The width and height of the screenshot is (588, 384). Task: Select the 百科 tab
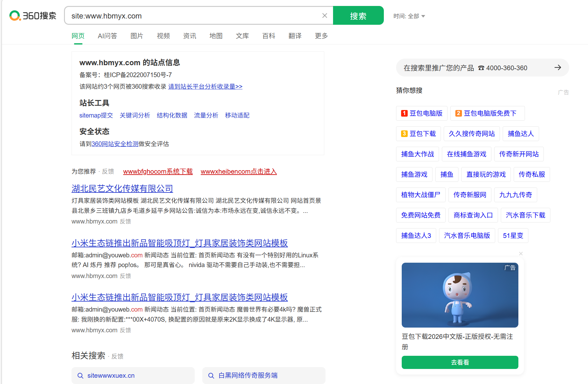[269, 36]
